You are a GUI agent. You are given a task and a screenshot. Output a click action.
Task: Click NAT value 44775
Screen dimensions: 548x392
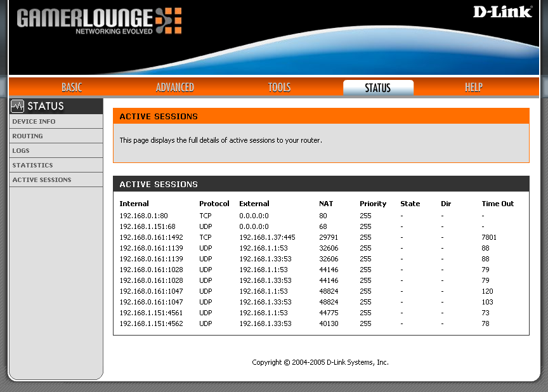pos(329,313)
